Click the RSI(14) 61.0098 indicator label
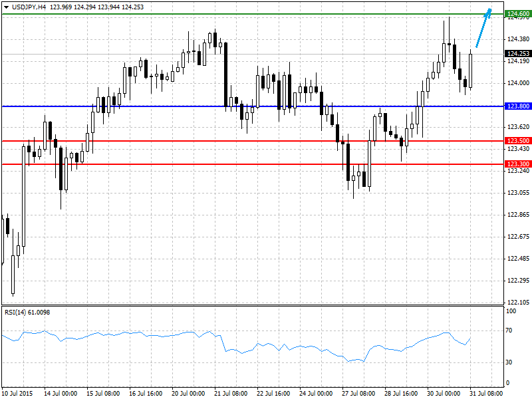The image size is (532, 399). (27, 312)
